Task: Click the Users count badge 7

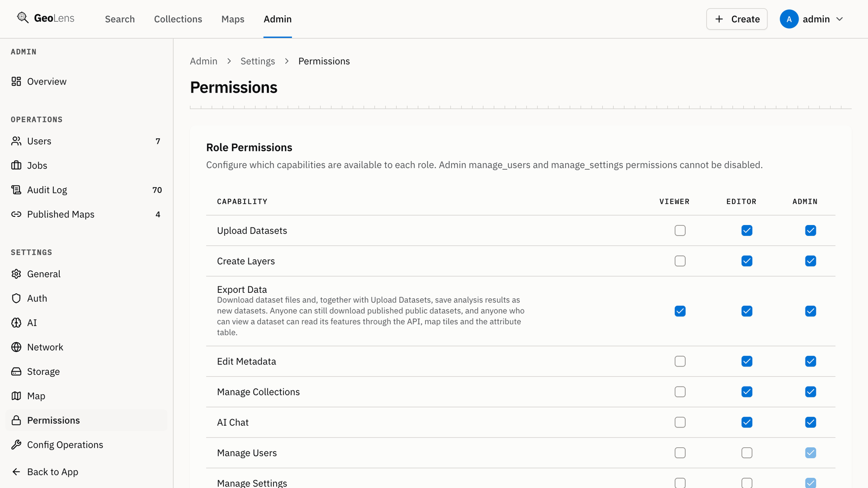Action: 158,141
